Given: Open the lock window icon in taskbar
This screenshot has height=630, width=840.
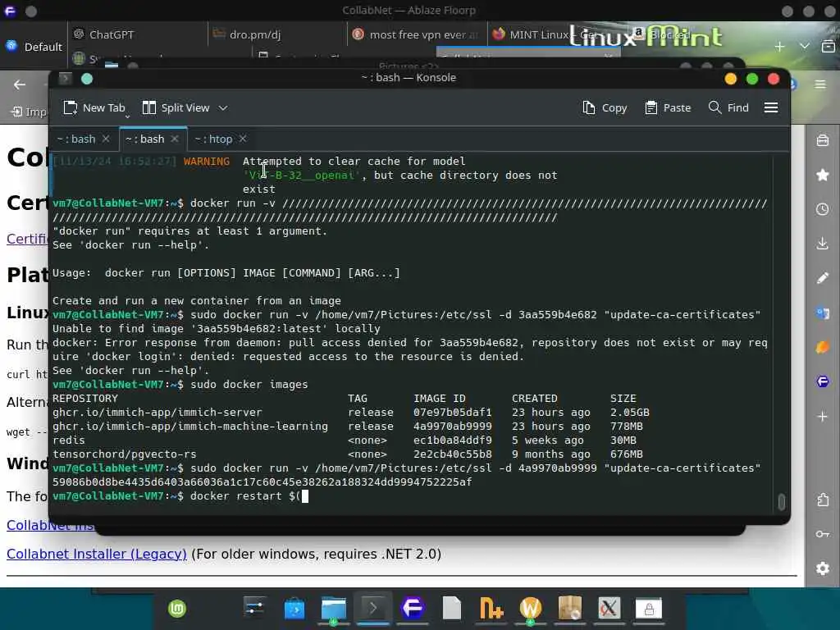Looking at the screenshot, I should point(649,609).
